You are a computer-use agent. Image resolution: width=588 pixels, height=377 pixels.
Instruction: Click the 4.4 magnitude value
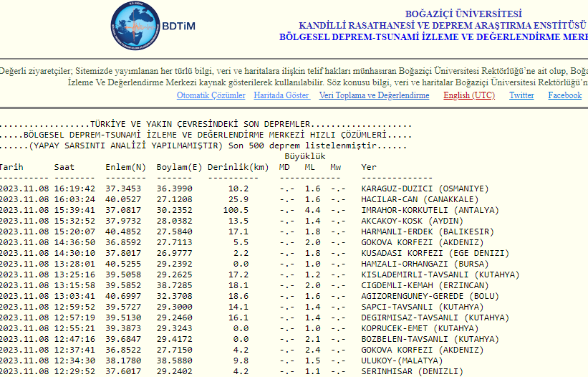312,210
